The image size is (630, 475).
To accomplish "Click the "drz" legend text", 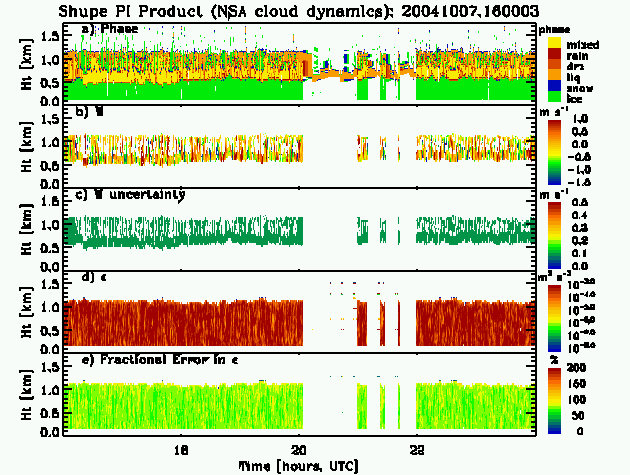I will click(575, 66).
